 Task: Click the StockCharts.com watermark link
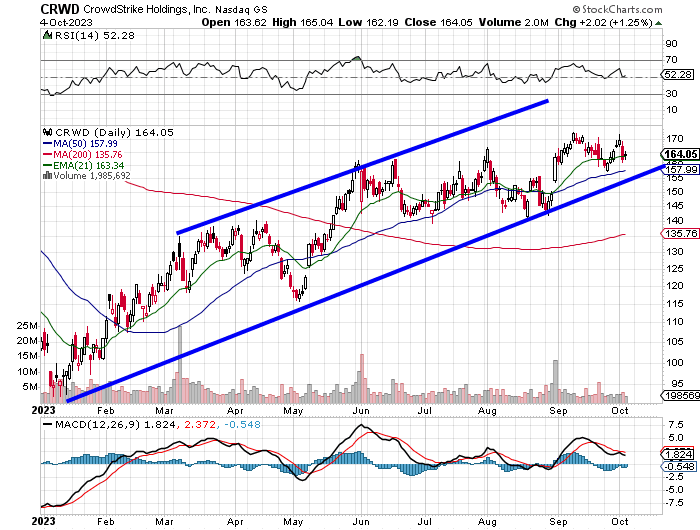pyautogui.click(x=641, y=7)
